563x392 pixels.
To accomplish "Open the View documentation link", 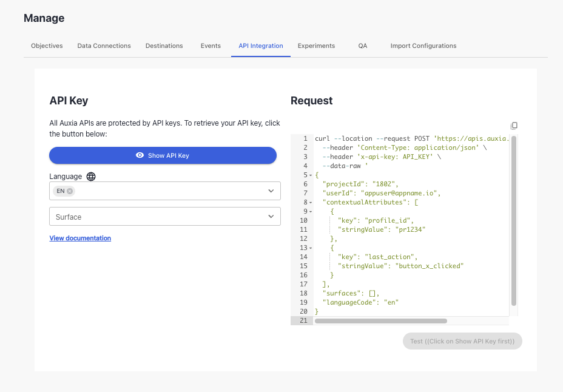I will [x=79, y=238].
